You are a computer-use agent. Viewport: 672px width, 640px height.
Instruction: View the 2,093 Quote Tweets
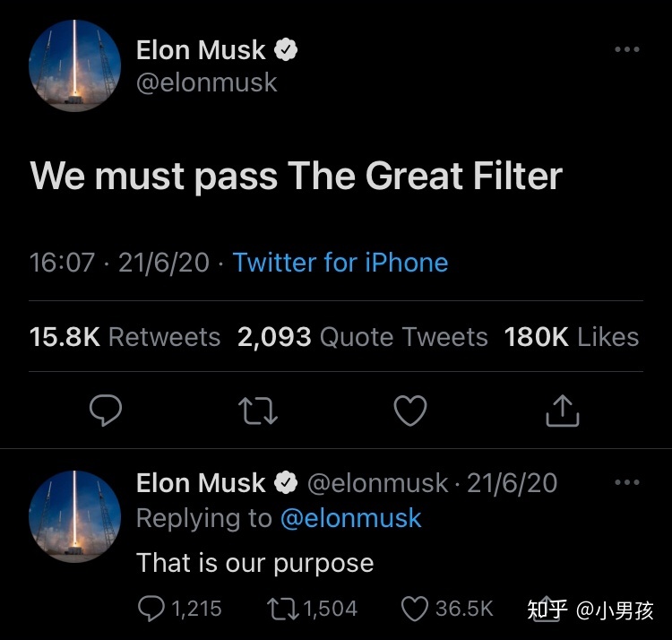(x=362, y=337)
